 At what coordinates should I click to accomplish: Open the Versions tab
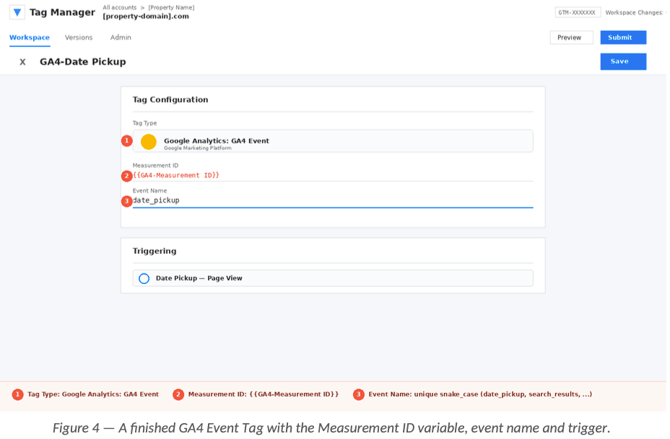point(79,38)
